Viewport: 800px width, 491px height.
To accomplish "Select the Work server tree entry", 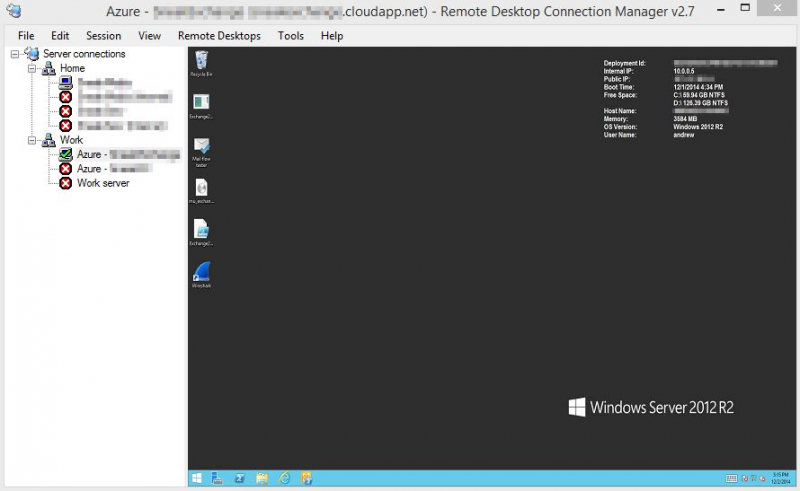I will (x=103, y=183).
